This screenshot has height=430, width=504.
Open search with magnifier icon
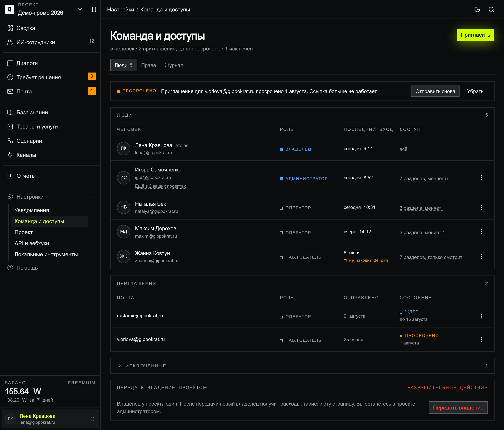491,9
